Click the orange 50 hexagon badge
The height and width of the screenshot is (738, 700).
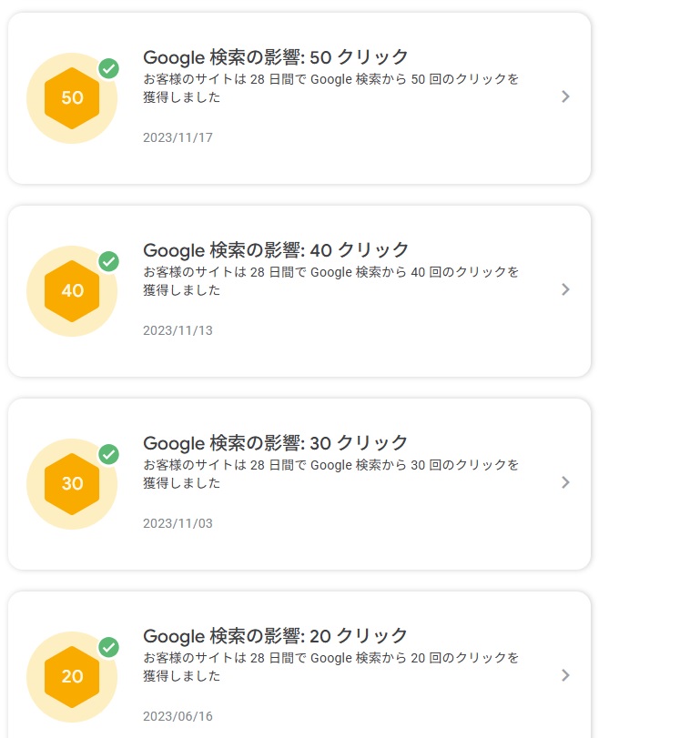click(x=72, y=98)
